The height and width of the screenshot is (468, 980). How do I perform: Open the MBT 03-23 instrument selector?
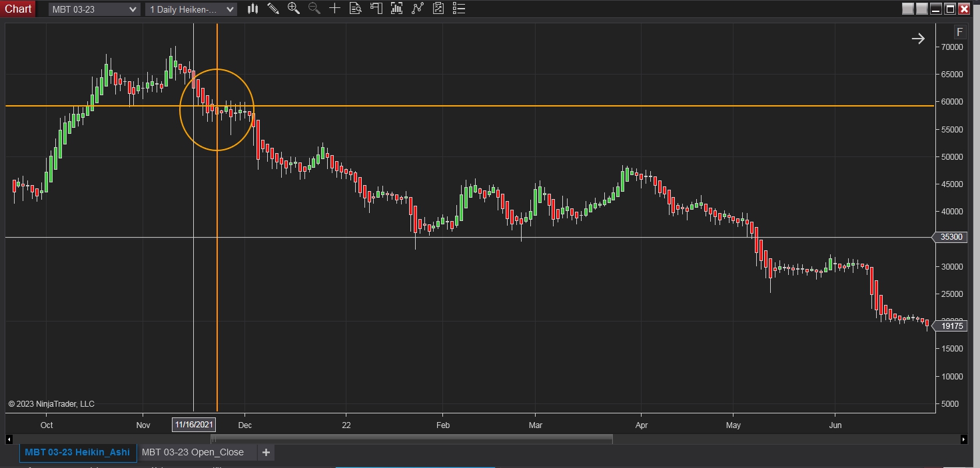pos(95,9)
